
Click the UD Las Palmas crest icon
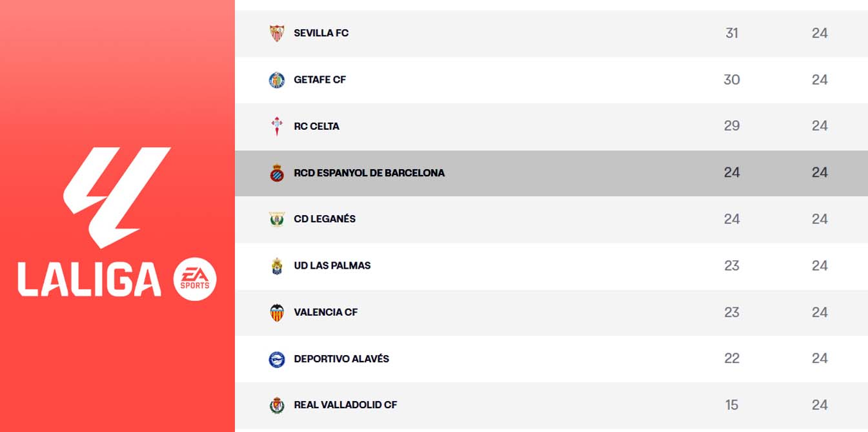(x=277, y=266)
